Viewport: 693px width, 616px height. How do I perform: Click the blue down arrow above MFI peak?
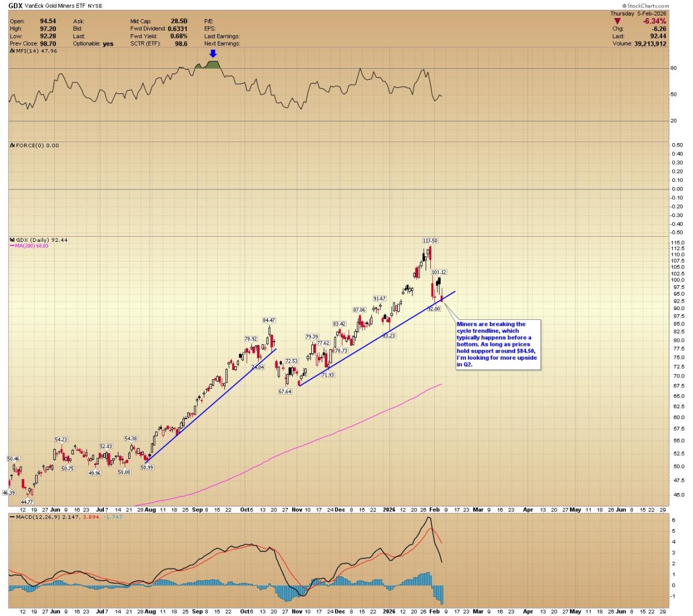click(x=213, y=54)
